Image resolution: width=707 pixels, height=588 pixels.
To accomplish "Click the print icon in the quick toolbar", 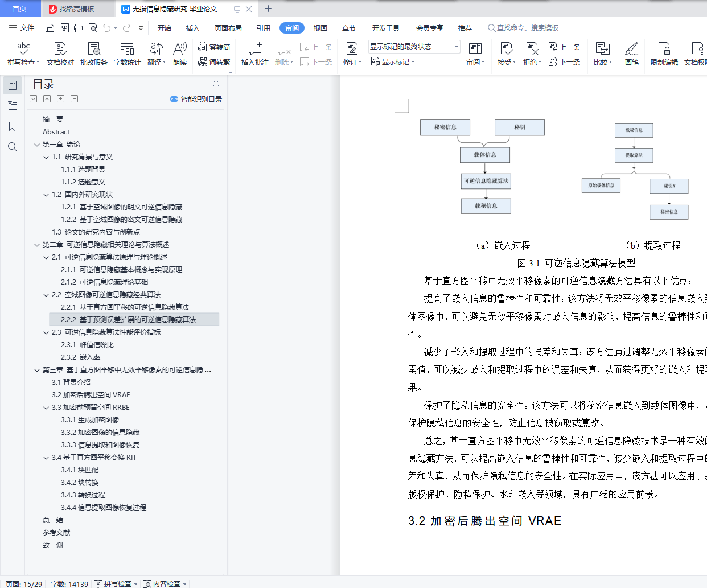I will pyautogui.click(x=78, y=28).
